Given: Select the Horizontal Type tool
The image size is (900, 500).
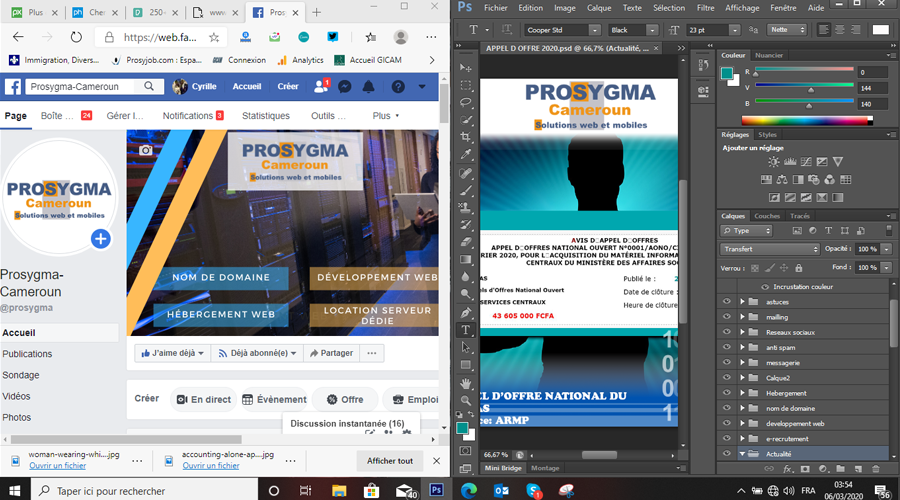Looking at the screenshot, I should click(465, 330).
